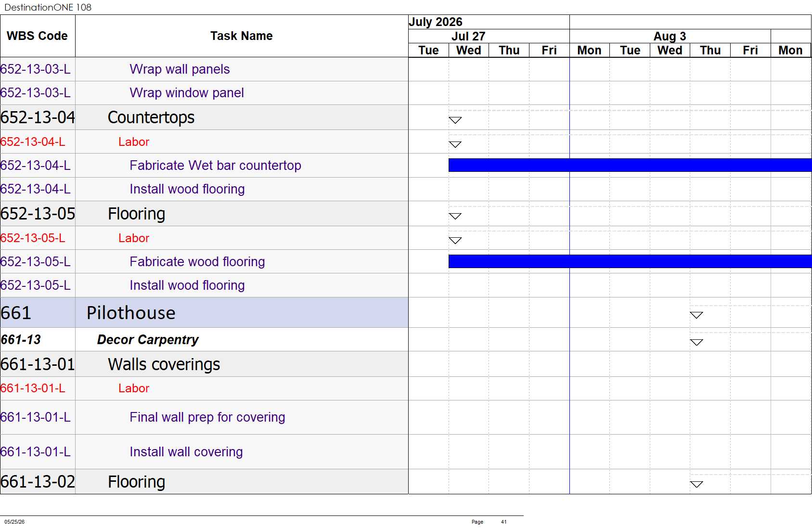Image resolution: width=812 pixels, height=528 pixels.
Task: Click the red WBS code 652-13-05-L
Action: point(33,238)
